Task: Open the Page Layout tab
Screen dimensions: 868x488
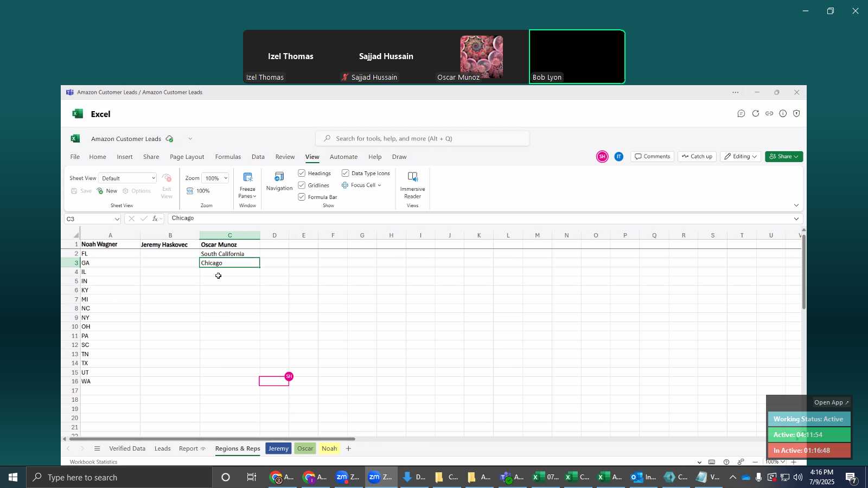Action: pos(187,157)
